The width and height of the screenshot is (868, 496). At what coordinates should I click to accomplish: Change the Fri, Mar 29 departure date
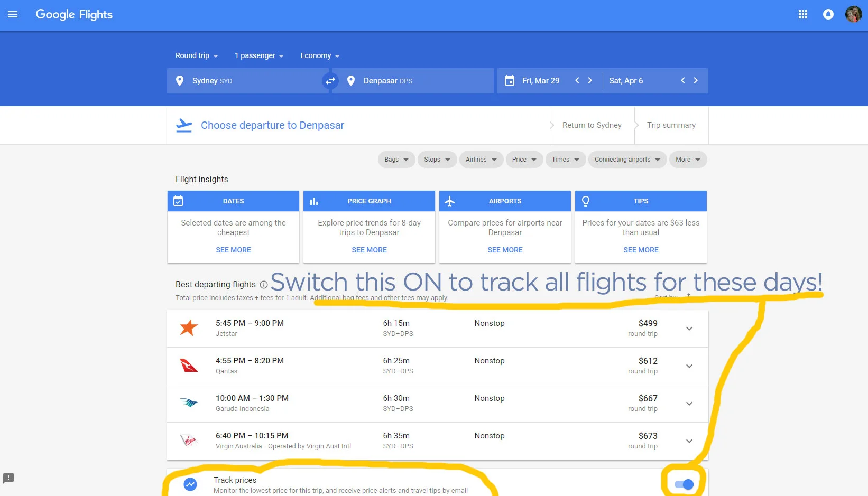click(x=540, y=81)
